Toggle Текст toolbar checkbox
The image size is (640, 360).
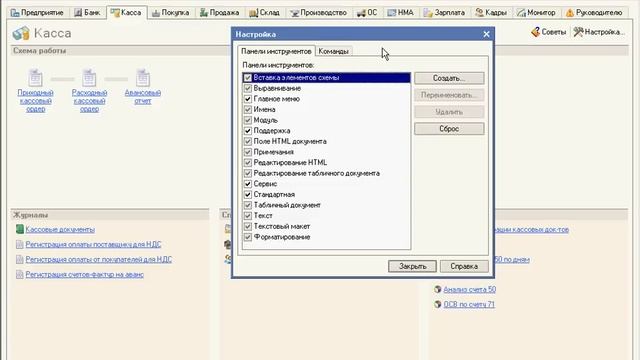click(x=248, y=216)
